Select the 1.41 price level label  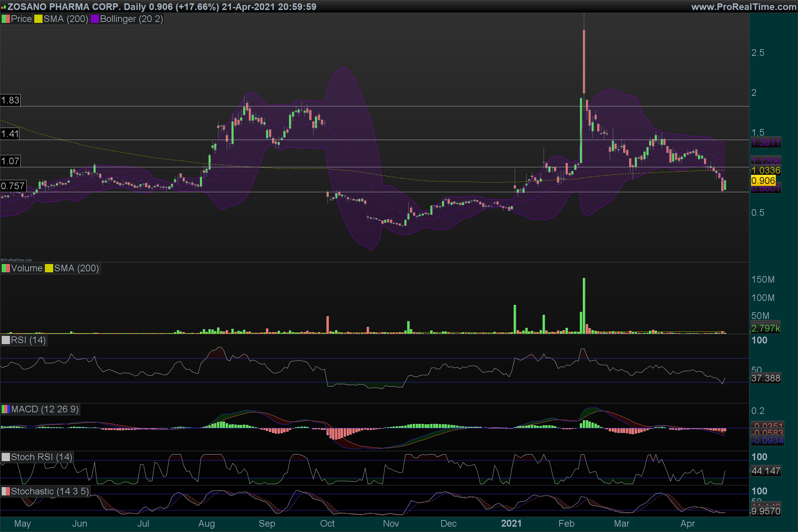(x=10, y=134)
